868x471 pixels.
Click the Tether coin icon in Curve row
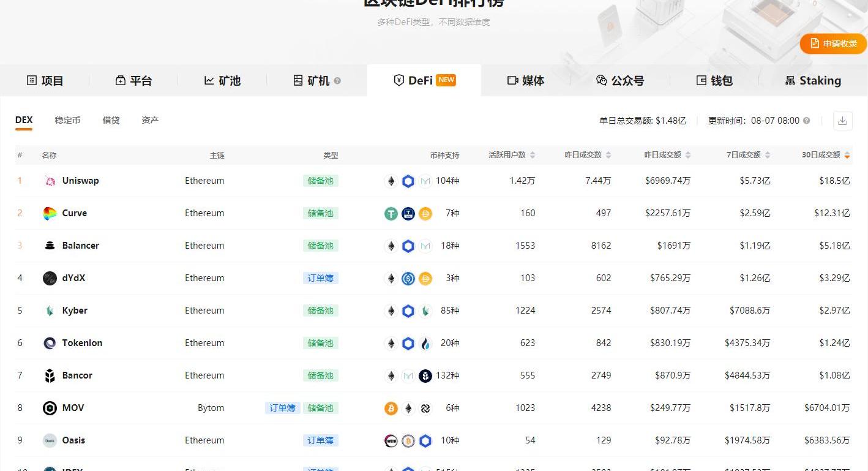pos(391,213)
